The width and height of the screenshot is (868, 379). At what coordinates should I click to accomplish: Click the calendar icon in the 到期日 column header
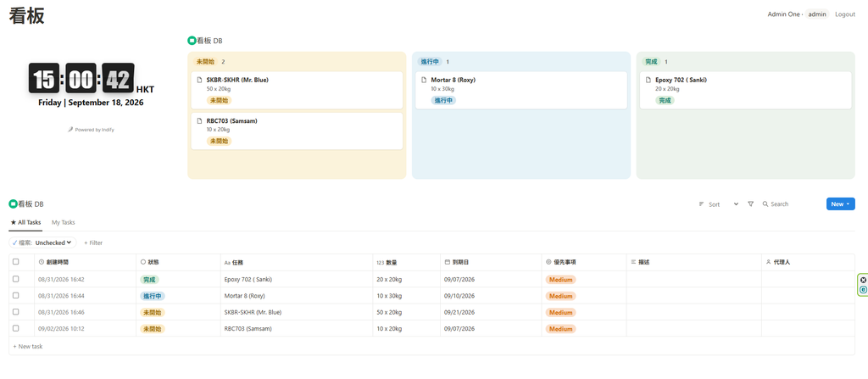tap(448, 262)
